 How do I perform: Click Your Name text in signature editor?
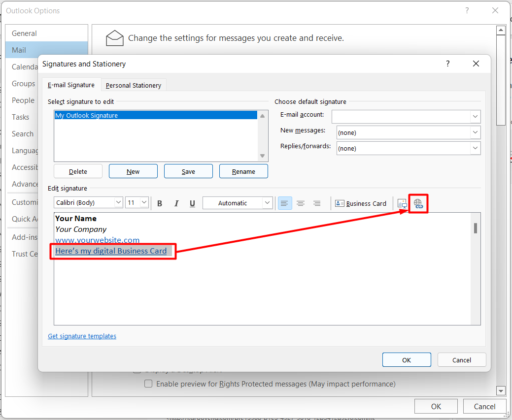(76, 218)
